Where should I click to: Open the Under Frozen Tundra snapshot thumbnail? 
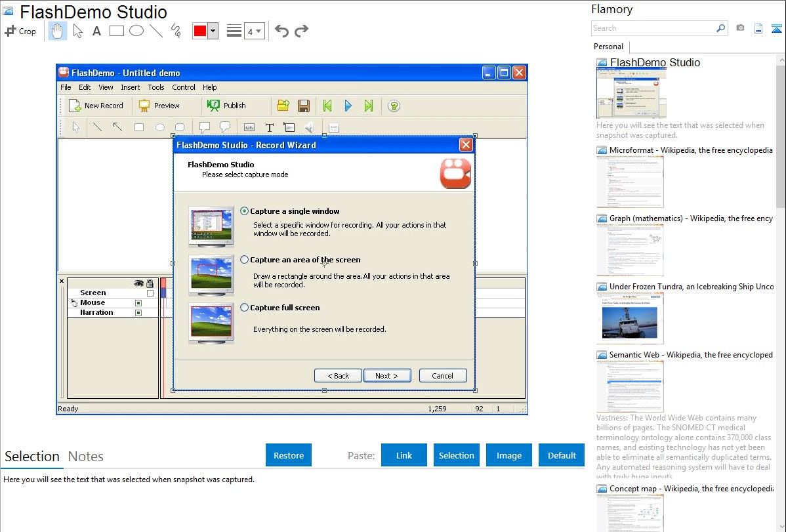tap(630, 319)
